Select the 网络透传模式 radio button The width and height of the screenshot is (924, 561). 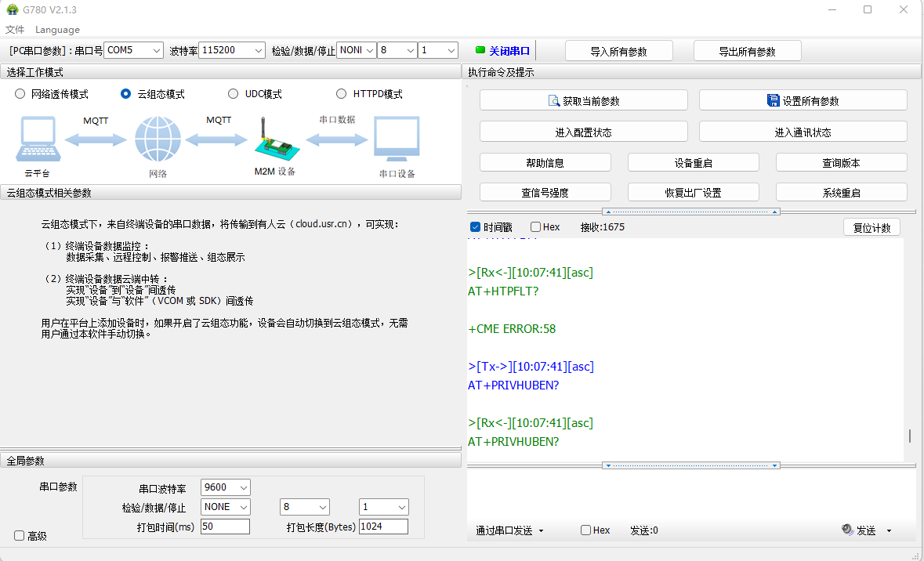20,94
